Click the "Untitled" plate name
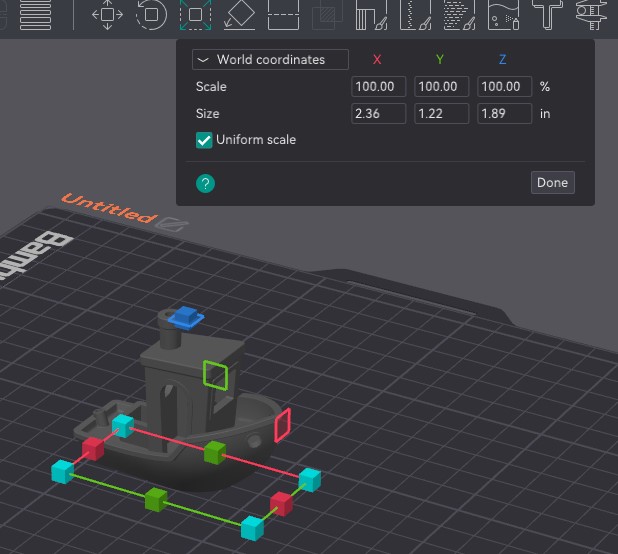This screenshot has height=554, width=618. tap(109, 208)
